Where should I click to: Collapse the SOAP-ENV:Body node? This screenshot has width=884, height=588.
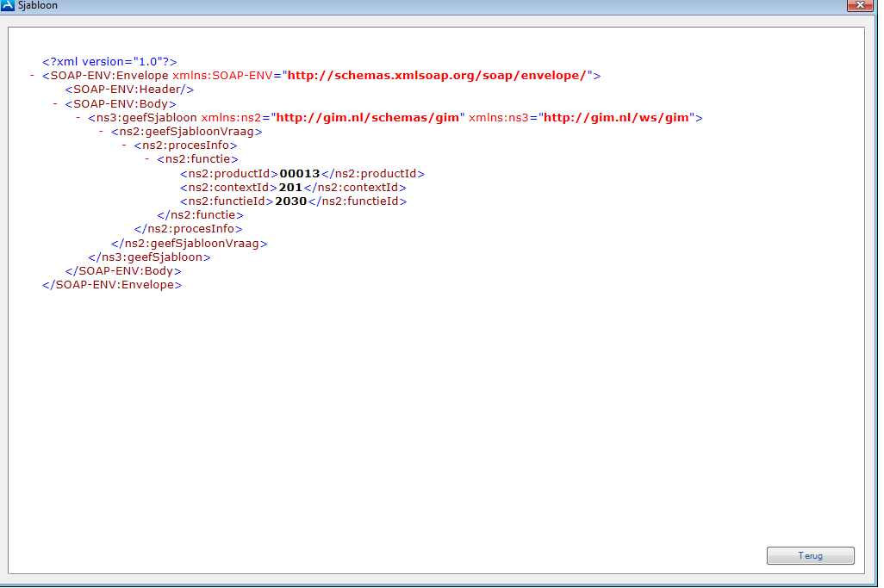(x=55, y=103)
